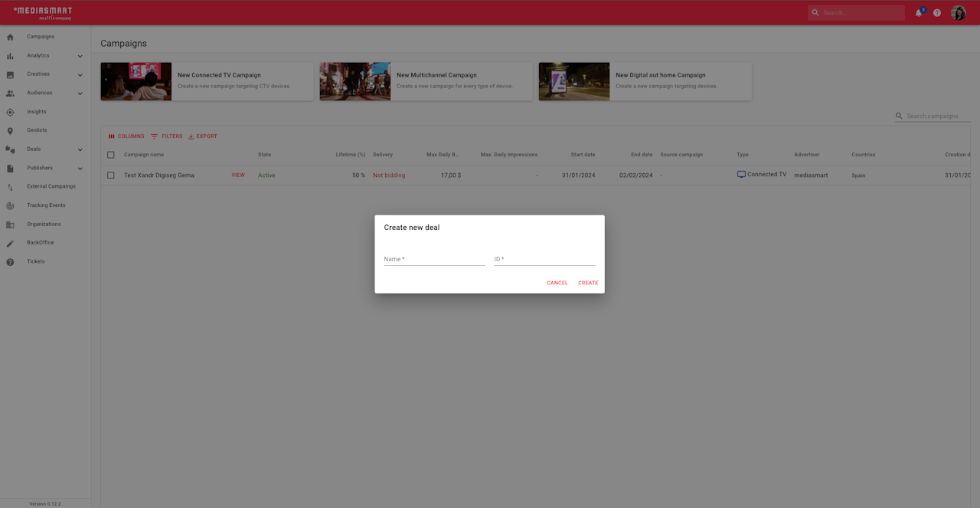Expand the Creatives sidebar section

coord(80,74)
